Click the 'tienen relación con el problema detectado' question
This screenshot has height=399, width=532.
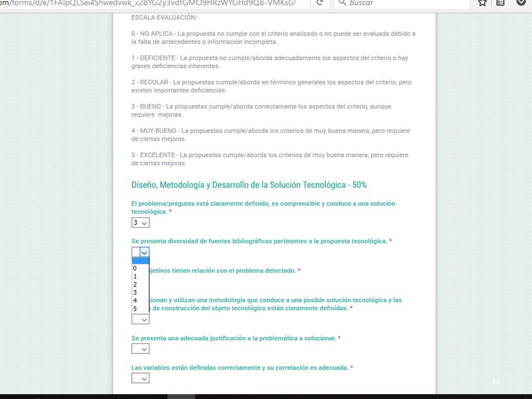point(224,271)
